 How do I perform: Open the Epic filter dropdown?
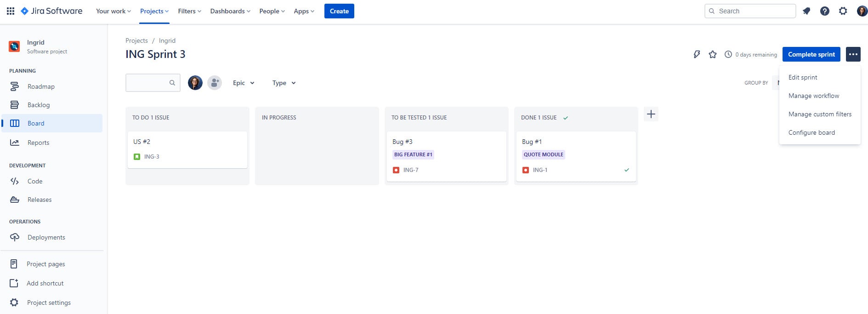point(244,83)
